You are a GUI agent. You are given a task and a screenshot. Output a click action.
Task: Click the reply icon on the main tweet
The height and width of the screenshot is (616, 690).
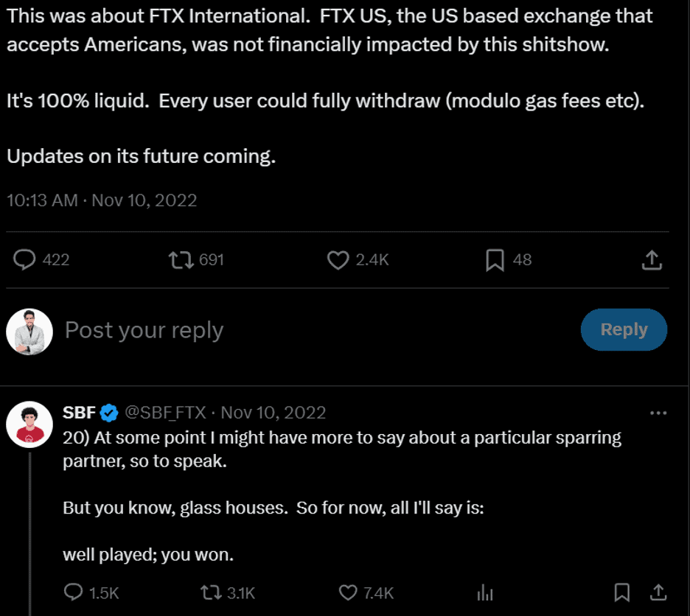pos(26,259)
